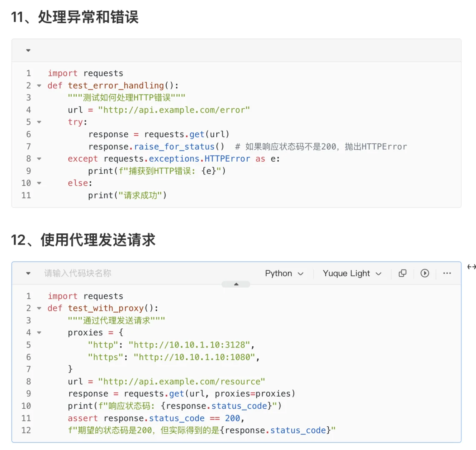476x450 pixels.
Task: Click the code block name input field
Action: [78, 273]
